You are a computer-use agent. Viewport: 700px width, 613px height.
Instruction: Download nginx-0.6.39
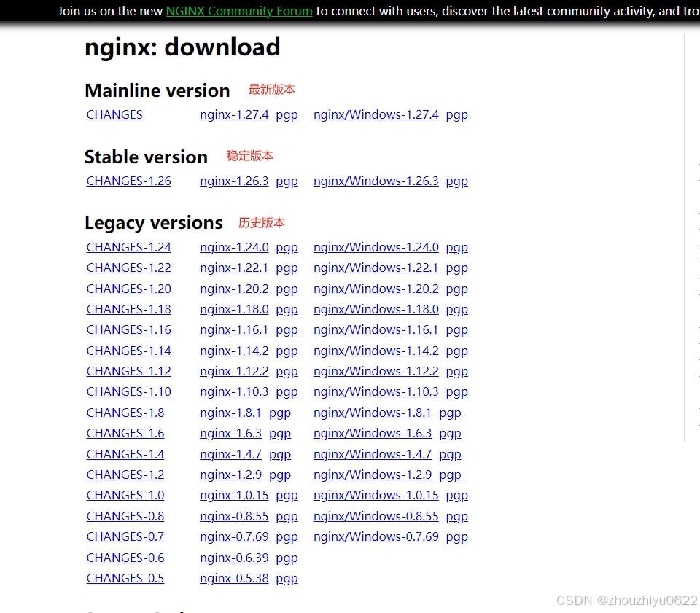click(x=234, y=558)
